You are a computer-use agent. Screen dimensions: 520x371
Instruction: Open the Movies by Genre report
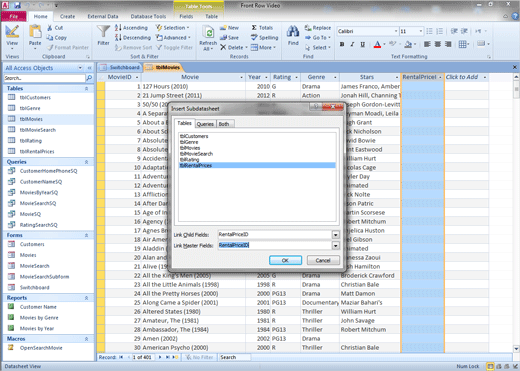click(39, 317)
